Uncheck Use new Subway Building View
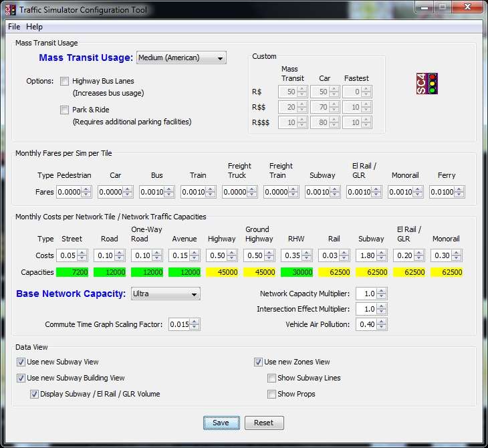Image resolution: width=488 pixels, height=448 pixels. pyautogui.click(x=21, y=378)
